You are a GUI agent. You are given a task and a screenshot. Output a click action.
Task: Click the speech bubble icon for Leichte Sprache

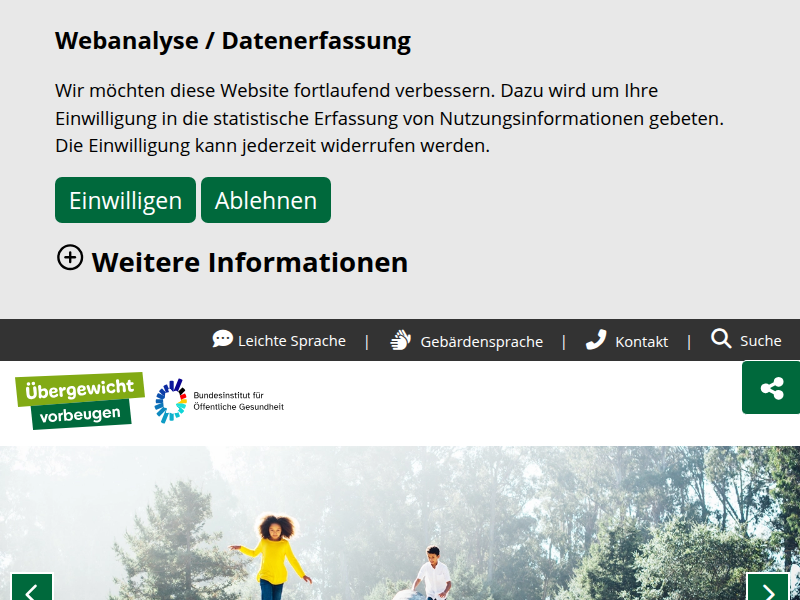pyautogui.click(x=222, y=339)
